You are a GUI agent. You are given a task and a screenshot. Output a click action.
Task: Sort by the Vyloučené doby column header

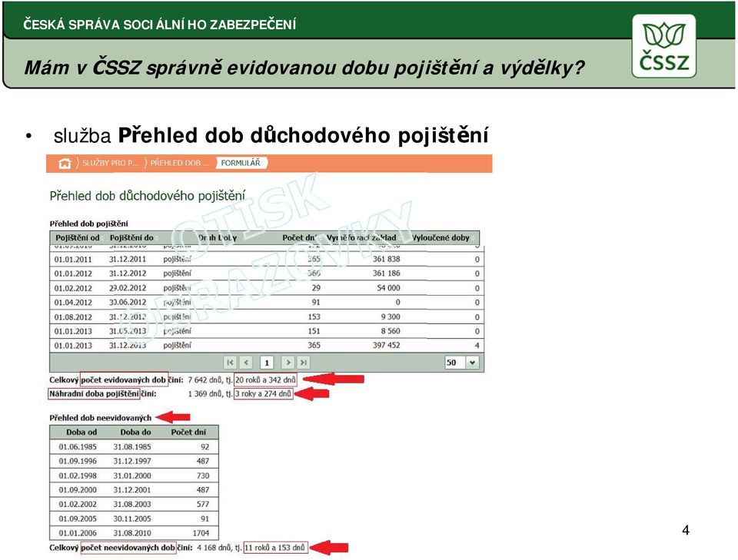440,238
